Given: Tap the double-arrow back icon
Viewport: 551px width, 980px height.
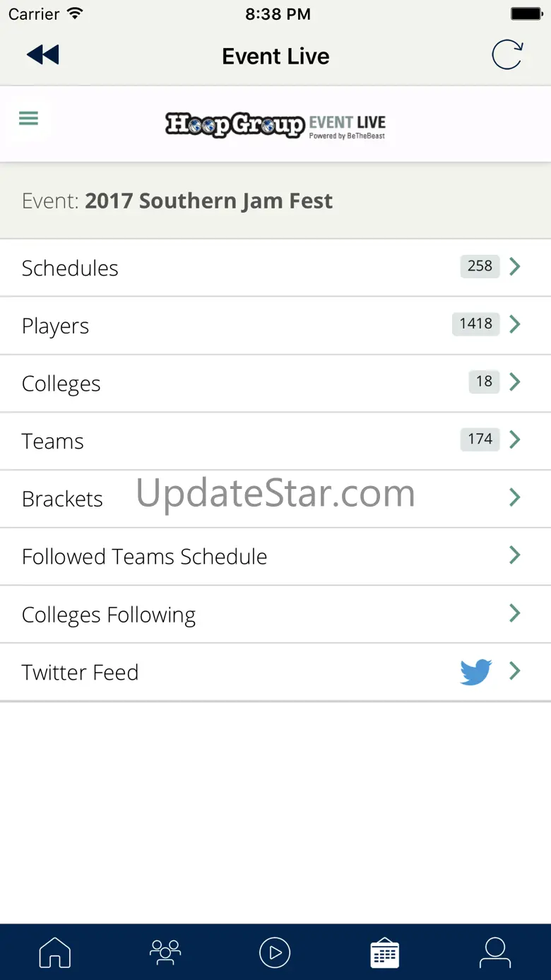Looking at the screenshot, I should click(x=42, y=55).
